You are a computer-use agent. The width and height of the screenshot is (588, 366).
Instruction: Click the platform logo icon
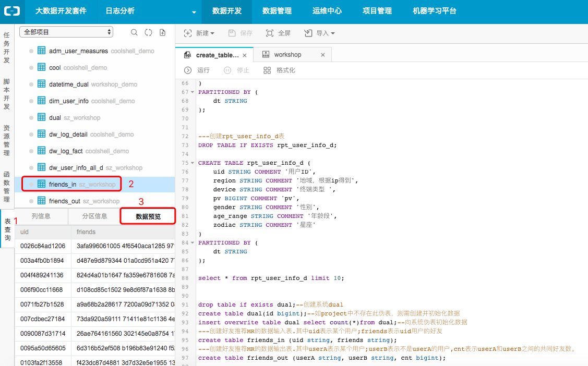coord(12,11)
